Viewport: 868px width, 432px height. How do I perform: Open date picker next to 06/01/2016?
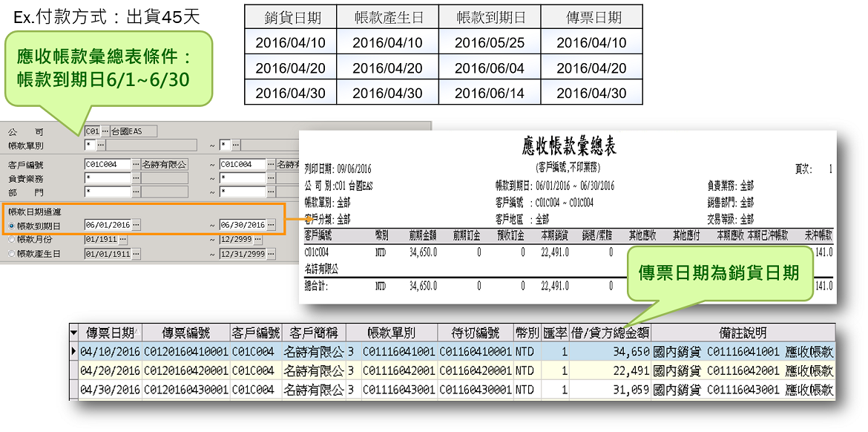pos(137,226)
